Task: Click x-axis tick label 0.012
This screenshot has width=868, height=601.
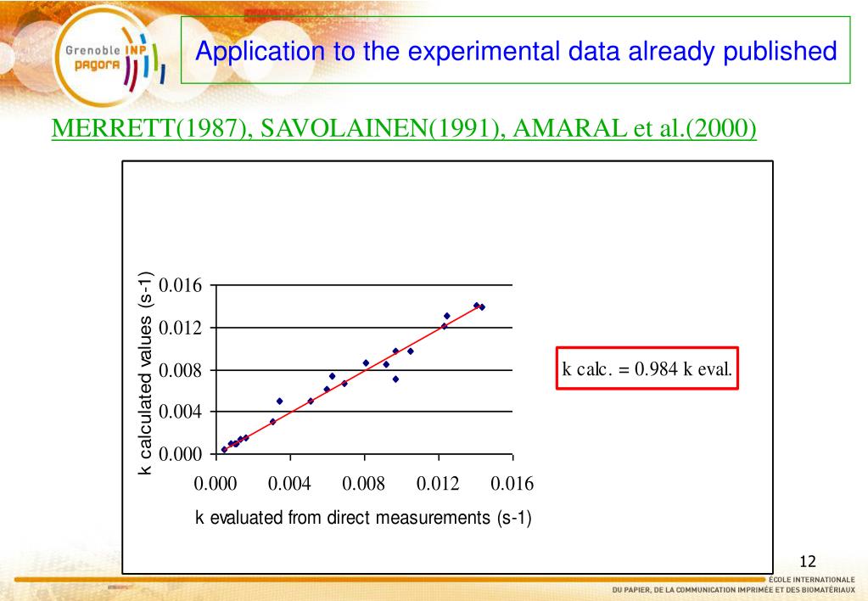Action: pos(438,484)
